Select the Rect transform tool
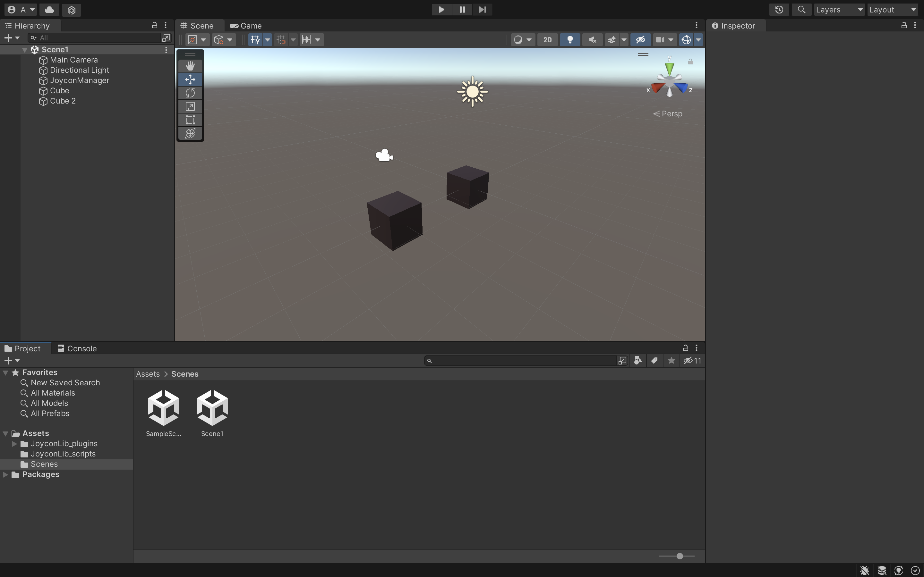The height and width of the screenshot is (577, 924). coord(190,120)
